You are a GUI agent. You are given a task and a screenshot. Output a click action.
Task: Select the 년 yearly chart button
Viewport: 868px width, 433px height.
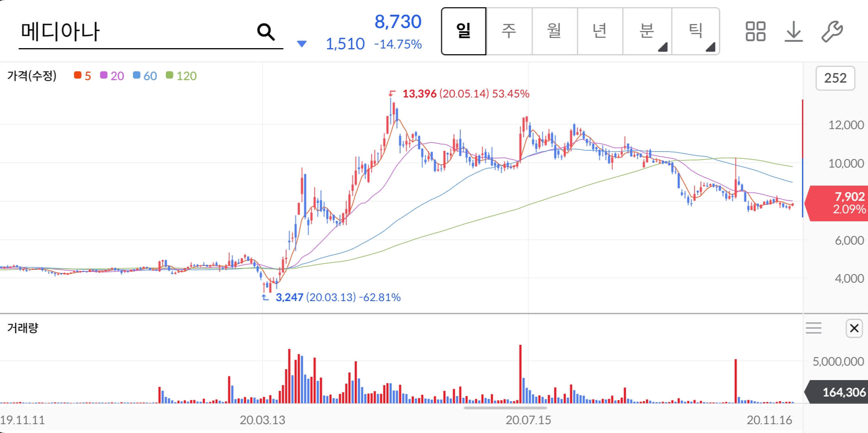(x=600, y=31)
